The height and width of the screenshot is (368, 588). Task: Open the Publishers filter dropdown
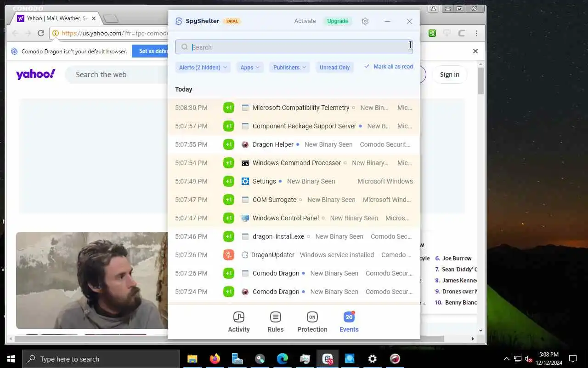pos(289,67)
